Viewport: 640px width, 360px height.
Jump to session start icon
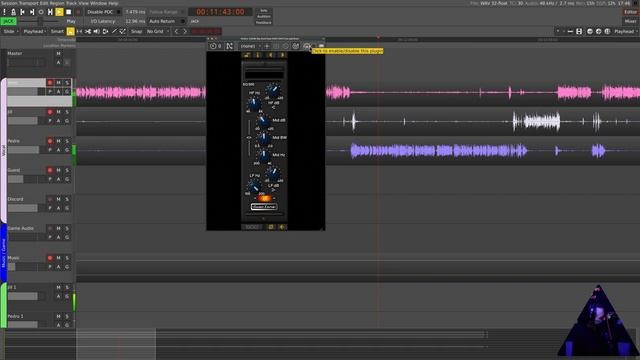tap(22, 12)
